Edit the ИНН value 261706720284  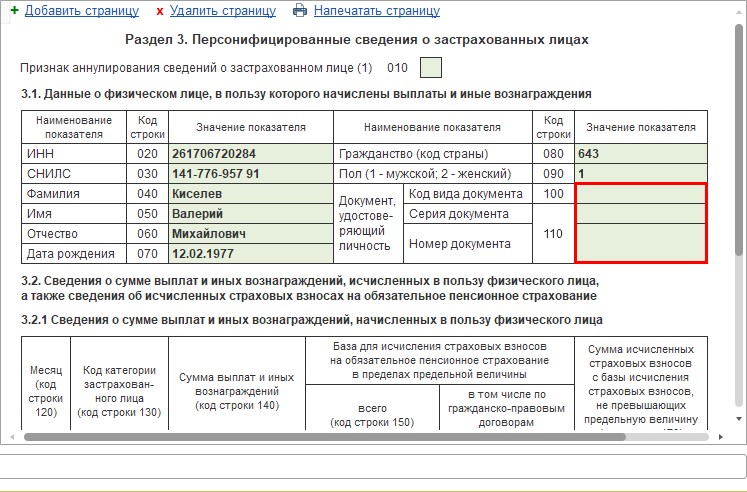pyautogui.click(x=251, y=154)
